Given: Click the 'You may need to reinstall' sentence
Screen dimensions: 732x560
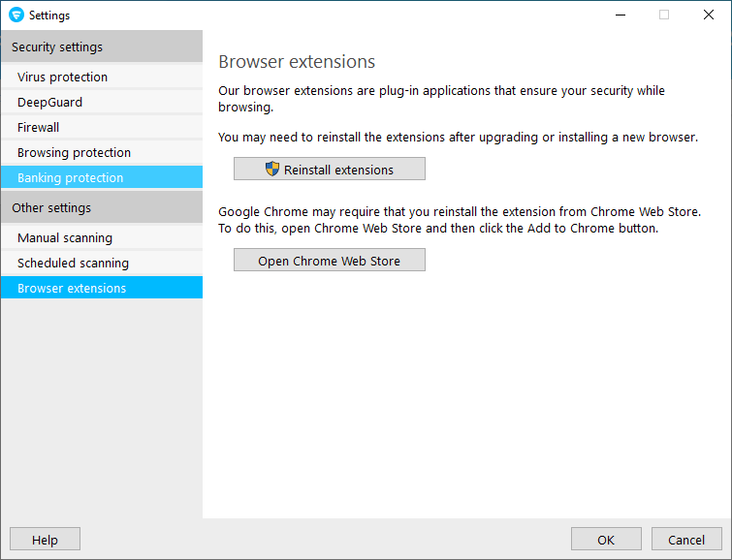Looking at the screenshot, I should pos(458,138).
